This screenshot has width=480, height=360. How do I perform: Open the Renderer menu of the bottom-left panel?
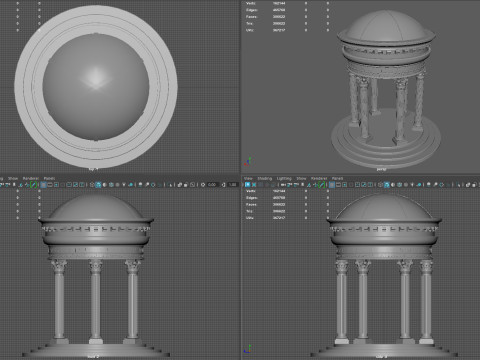pos(31,178)
